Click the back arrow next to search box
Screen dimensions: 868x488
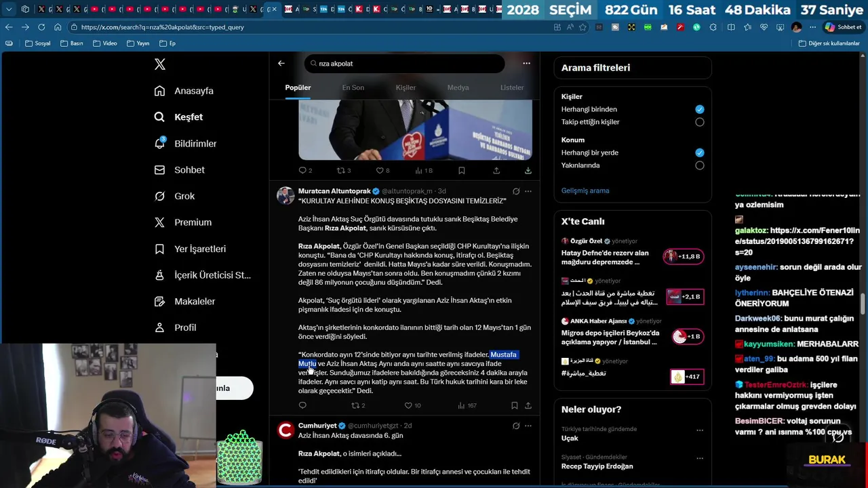tap(281, 64)
